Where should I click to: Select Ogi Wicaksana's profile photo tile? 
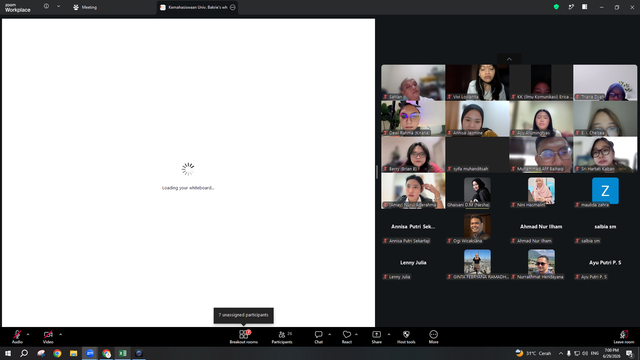[477, 227]
